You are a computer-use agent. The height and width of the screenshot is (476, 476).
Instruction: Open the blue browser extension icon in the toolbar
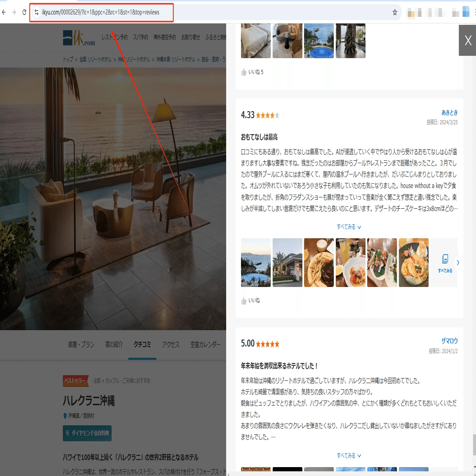466,12
